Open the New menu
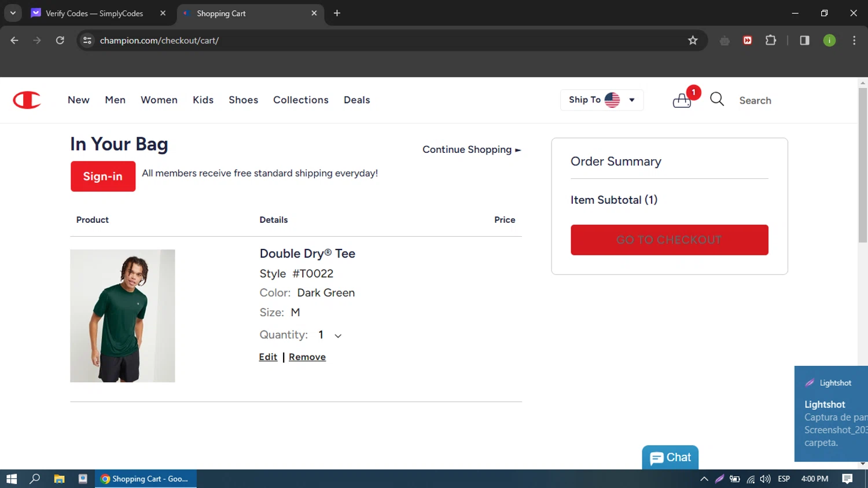The image size is (868, 488). tap(79, 100)
